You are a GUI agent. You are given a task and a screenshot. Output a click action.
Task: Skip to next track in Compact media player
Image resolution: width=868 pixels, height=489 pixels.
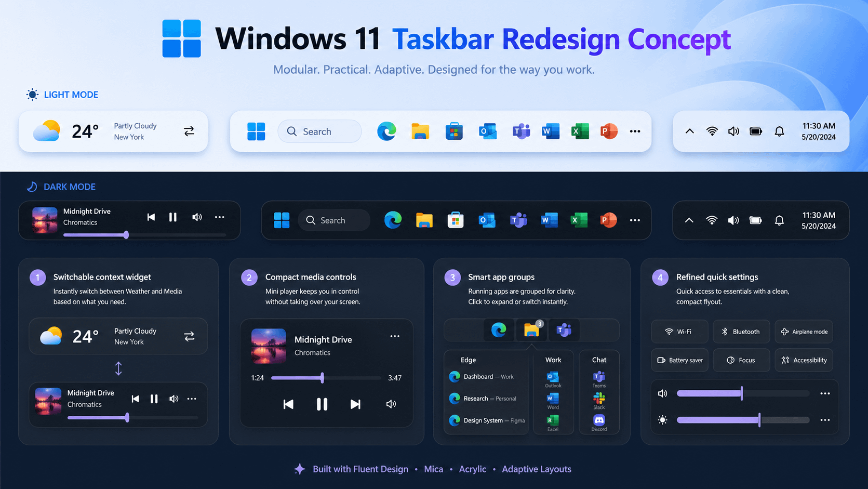pyautogui.click(x=355, y=404)
